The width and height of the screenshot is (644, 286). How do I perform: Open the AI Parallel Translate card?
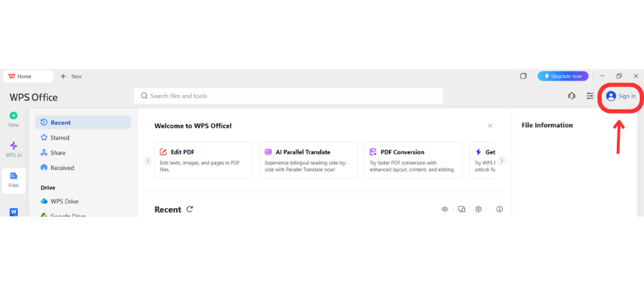click(308, 160)
